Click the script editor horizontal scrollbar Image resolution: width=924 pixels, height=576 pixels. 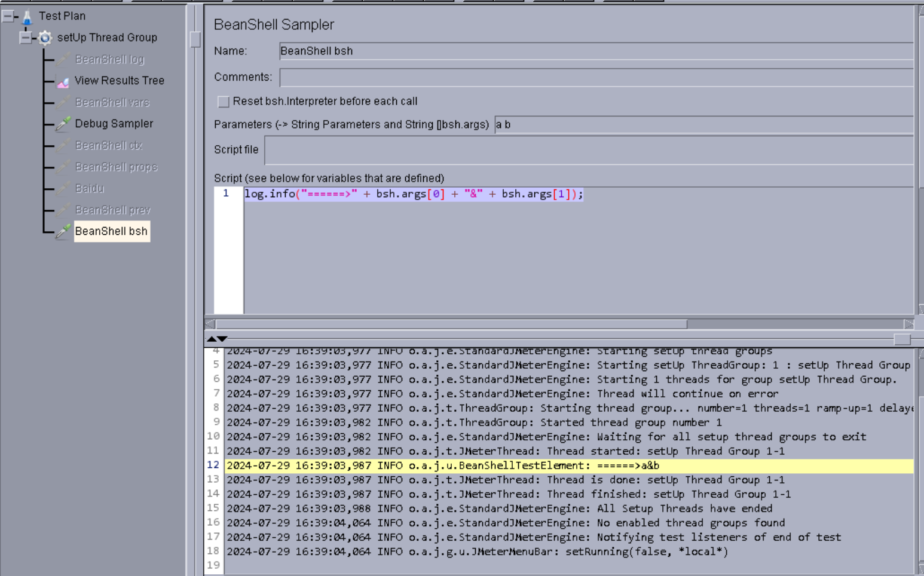point(451,324)
